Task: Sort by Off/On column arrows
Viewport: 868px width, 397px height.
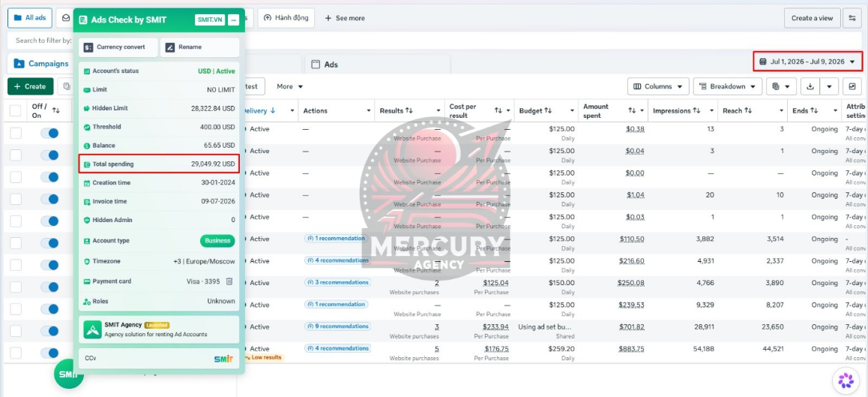Action: (x=56, y=110)
